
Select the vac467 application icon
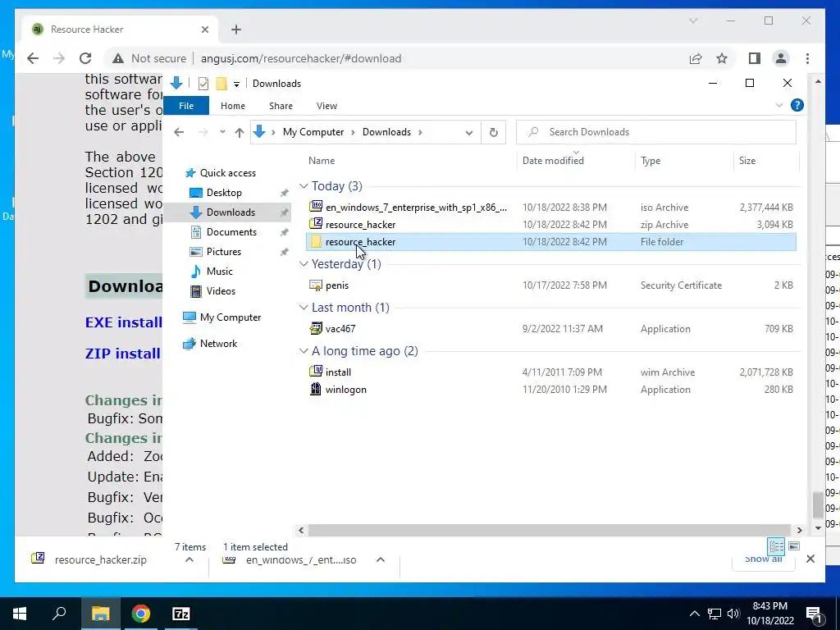tap(316, 328)
